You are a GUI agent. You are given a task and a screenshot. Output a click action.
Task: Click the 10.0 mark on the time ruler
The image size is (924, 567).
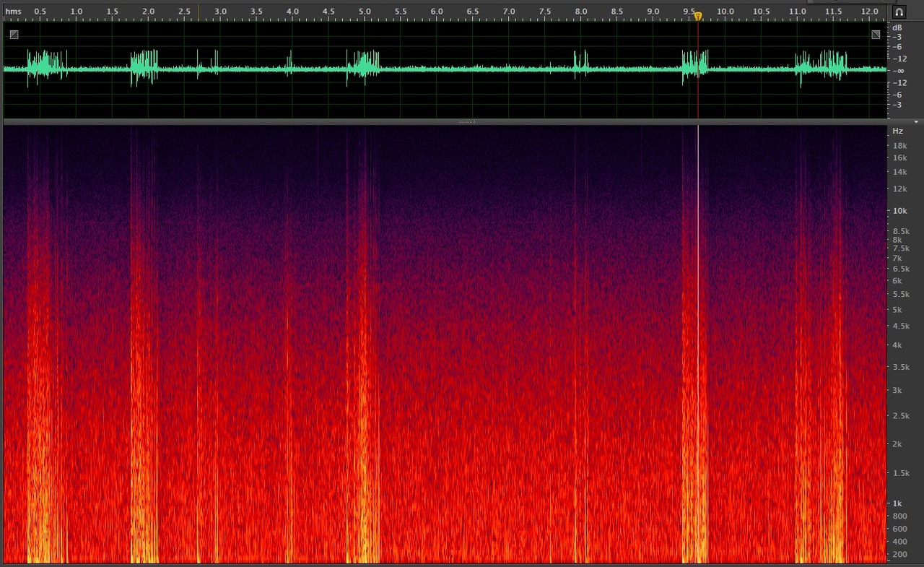click(x=725, y=12)
